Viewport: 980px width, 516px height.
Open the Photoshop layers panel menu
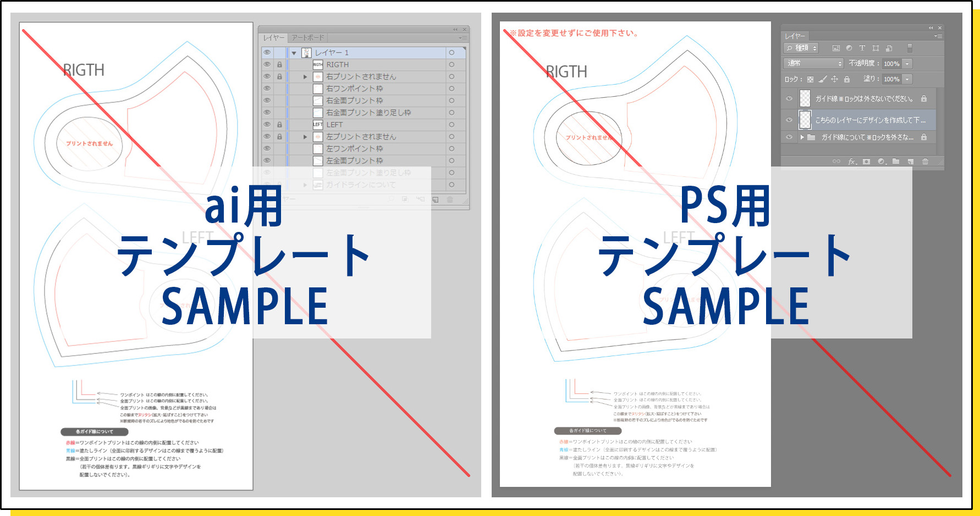coord(938,36)
